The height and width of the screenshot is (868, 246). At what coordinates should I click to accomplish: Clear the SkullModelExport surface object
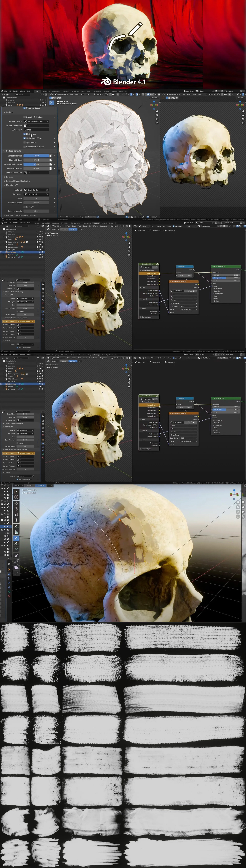click(x=47, y=121)
